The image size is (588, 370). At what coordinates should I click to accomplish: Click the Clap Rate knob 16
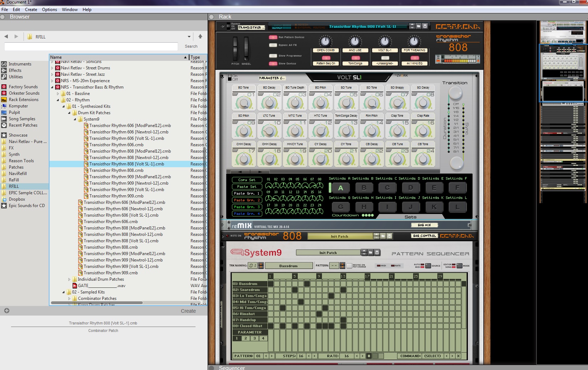click(423, 131)
